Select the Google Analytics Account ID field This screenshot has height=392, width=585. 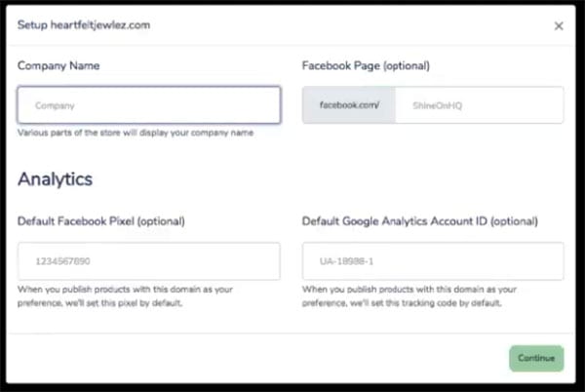pos(433,261)
